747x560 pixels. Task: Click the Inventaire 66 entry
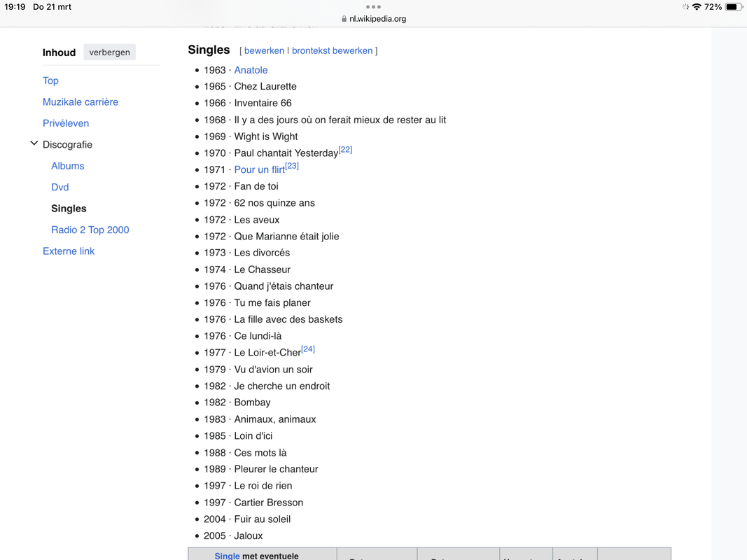pos(263,104)
